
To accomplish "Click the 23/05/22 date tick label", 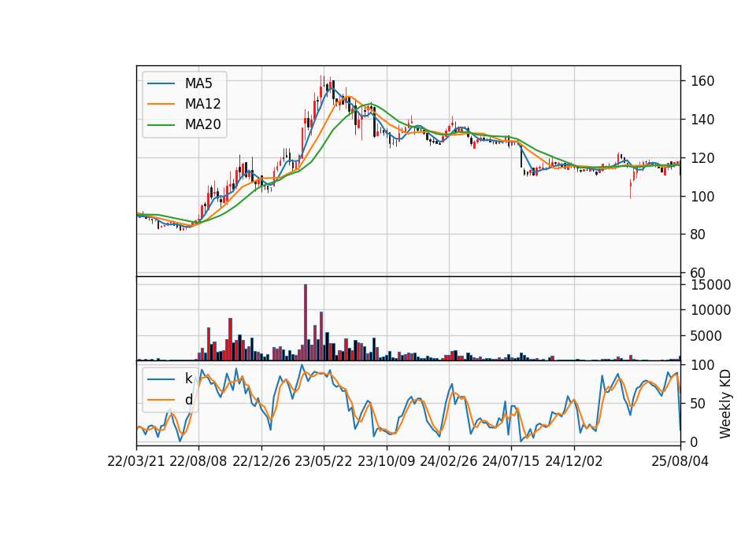I will coord(324,461).
